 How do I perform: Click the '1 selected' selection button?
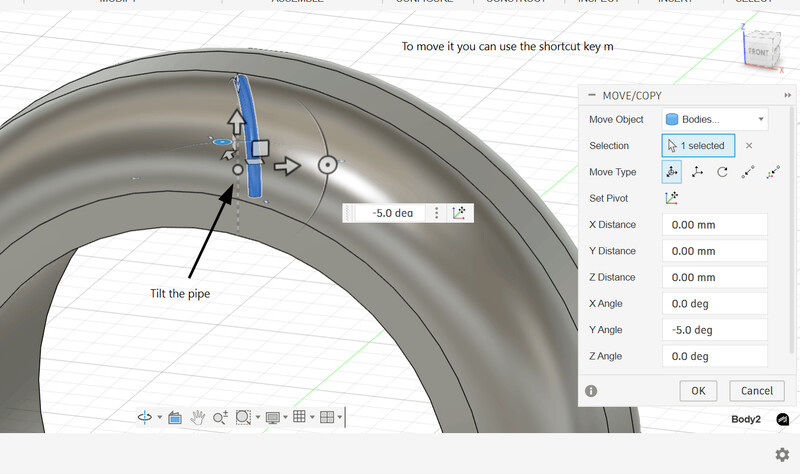pos(698,145)
